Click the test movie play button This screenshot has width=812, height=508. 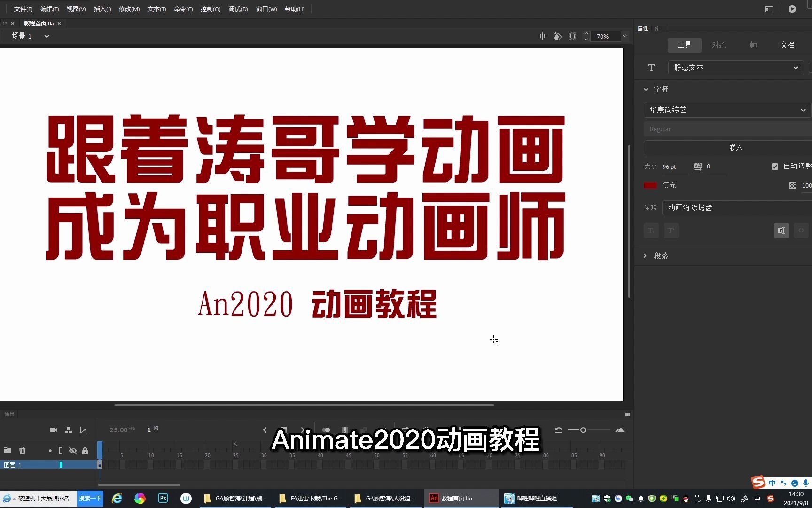(792, 9)
